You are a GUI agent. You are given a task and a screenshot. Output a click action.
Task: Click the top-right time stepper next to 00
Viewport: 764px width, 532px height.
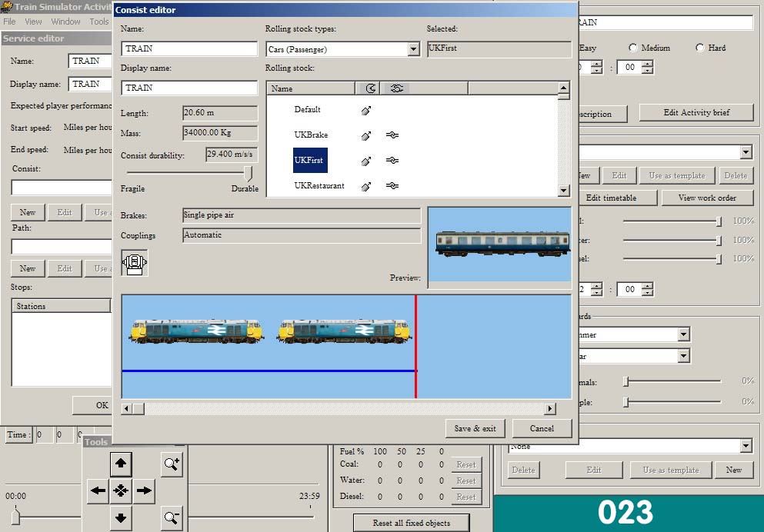647,67
